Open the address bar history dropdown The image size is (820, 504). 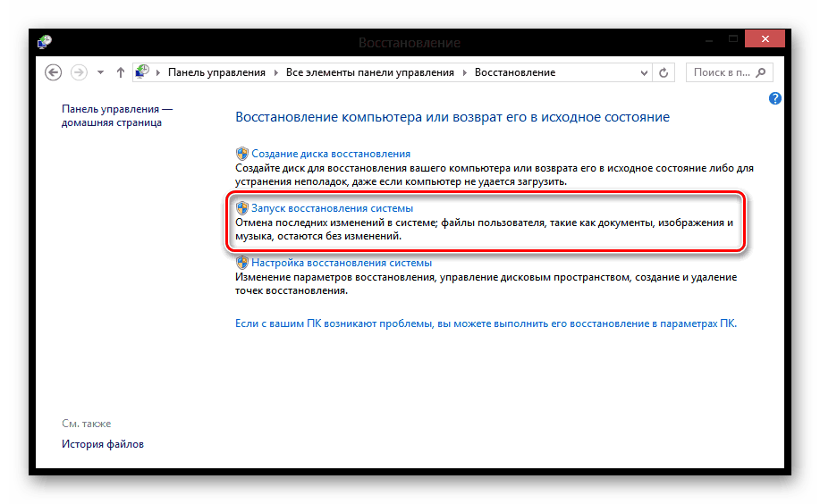(x=644, y=72)
